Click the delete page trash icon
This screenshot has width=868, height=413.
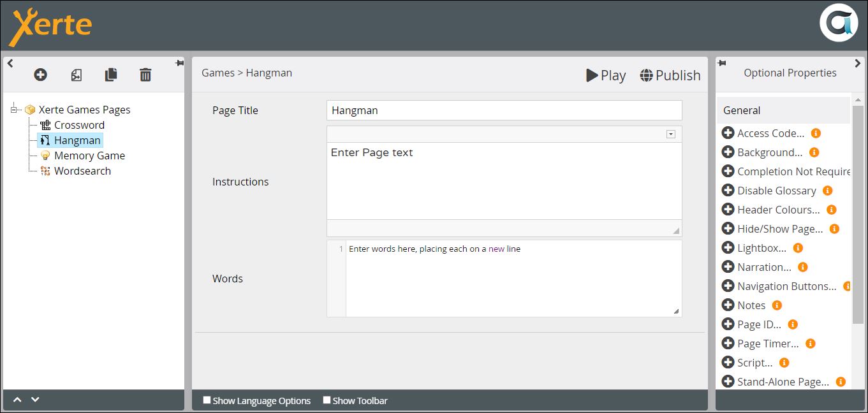[x=145, y=75]
